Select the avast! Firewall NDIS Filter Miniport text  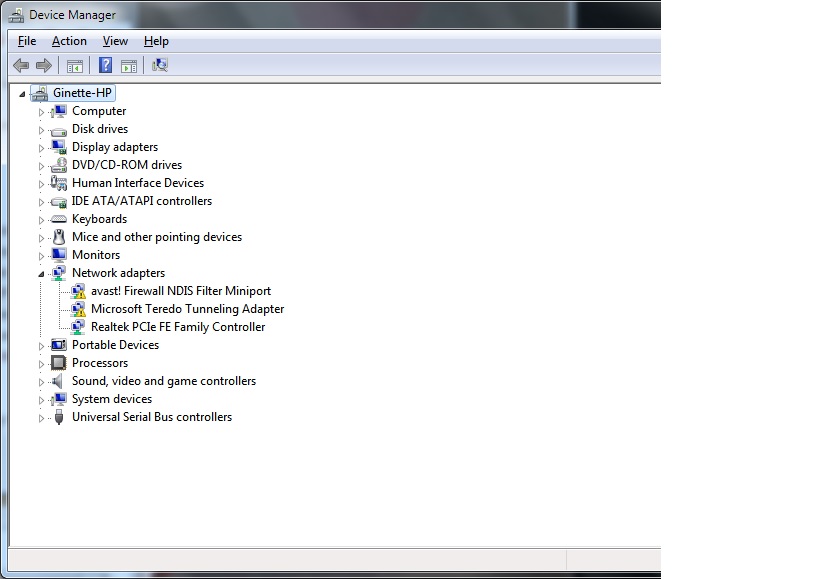[181, 291]
